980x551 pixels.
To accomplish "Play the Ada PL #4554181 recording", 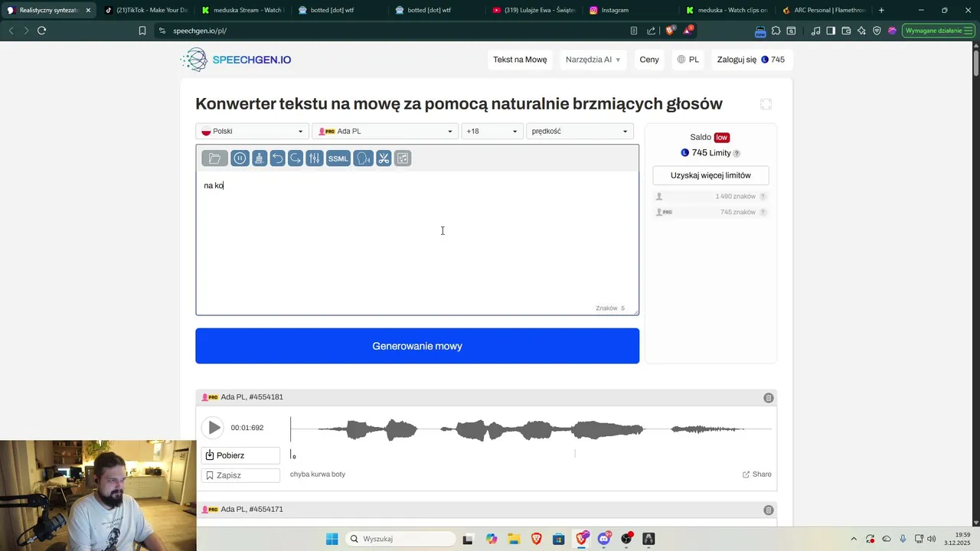I will pyautogui.click(x=214, y=428).
